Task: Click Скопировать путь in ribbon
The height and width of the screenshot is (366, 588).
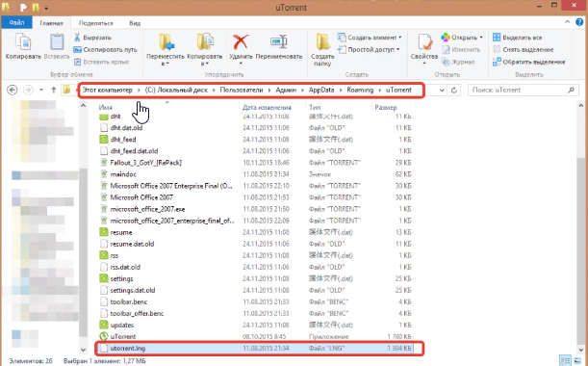Action: pyautogui.click(x=105, y=49)
